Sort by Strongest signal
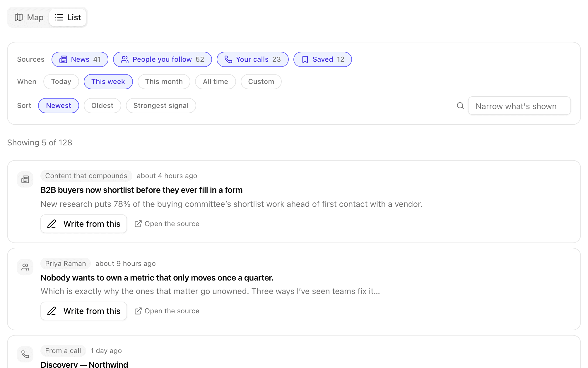This screenshot has height=368, width=588. [161, 106]
